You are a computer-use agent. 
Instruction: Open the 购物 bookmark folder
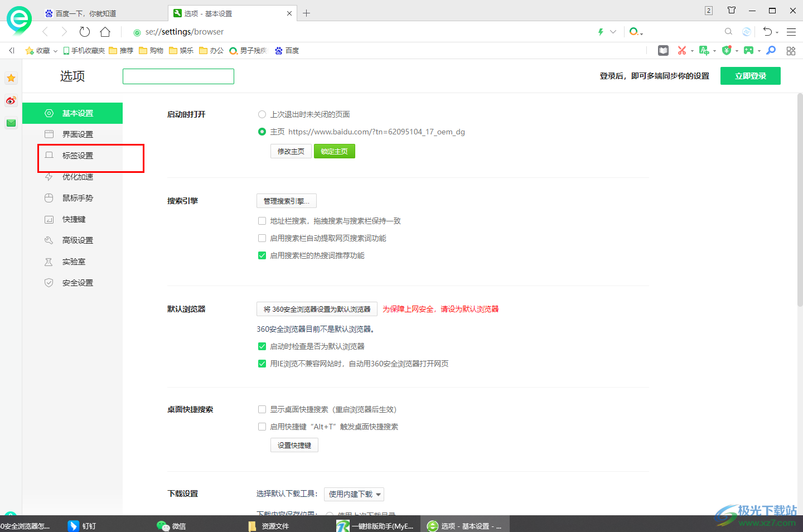point(151,51)
